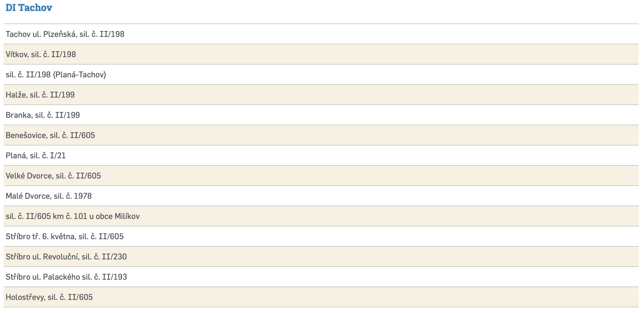The width and height of the screenshot is (644, 313).
Task: Click road number I/21 in the Planá row
Action: tap(58, 156)
